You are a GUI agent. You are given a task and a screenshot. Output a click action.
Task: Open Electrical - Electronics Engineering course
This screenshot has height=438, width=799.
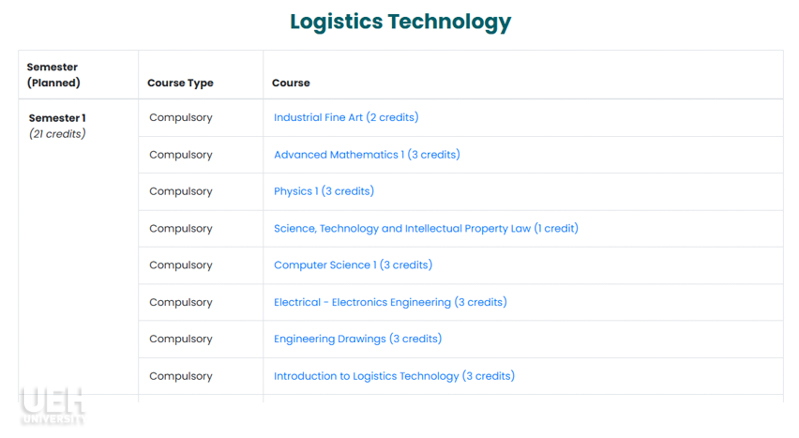390,303
